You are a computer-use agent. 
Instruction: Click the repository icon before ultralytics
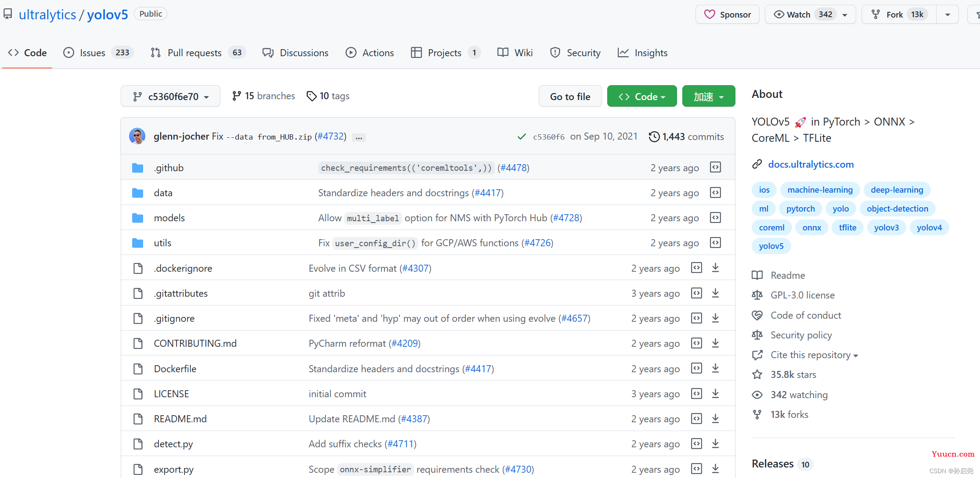7,14
